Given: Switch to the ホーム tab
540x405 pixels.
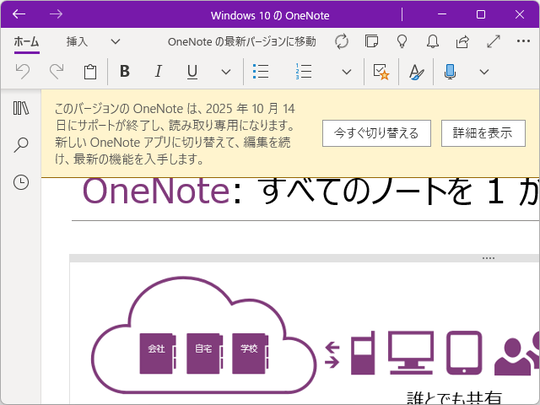Looking at the screenshot, I should click(x=27, y=42).
